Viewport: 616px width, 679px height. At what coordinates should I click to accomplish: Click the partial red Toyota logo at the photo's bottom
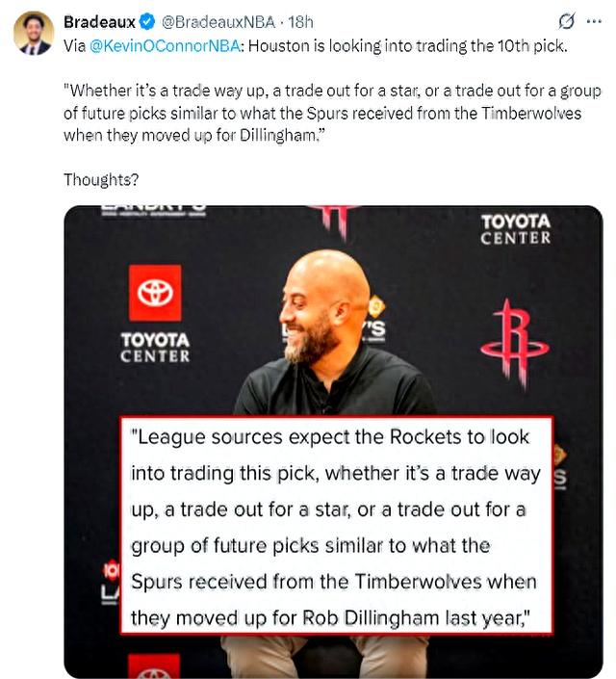(x=154, y=666)
